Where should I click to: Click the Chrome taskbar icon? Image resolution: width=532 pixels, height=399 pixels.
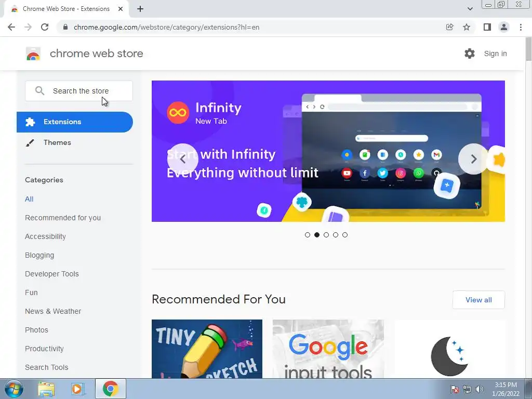click(x=111, y=389)
